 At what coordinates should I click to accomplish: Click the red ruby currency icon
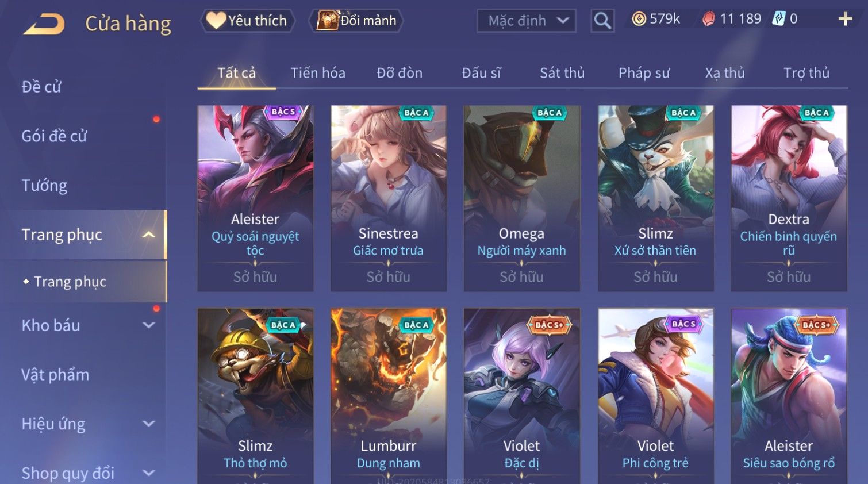709,19
